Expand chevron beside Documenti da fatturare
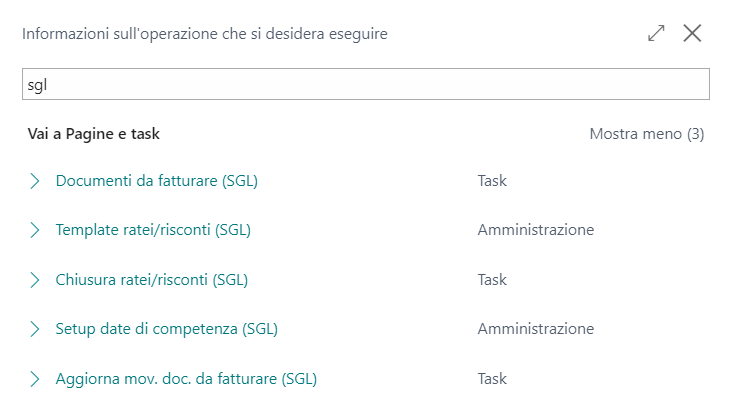Viewport: 735px width, 407px height. [x=35, y=181]
